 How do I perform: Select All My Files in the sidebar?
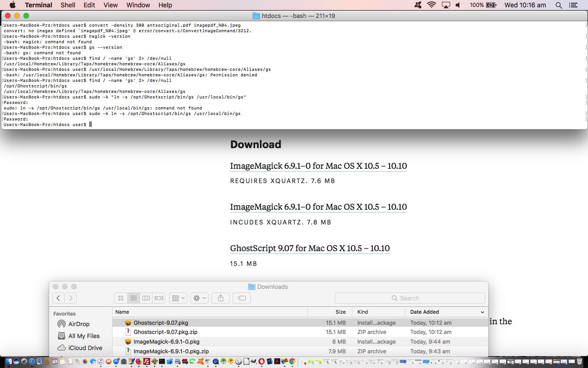[79, 336]
